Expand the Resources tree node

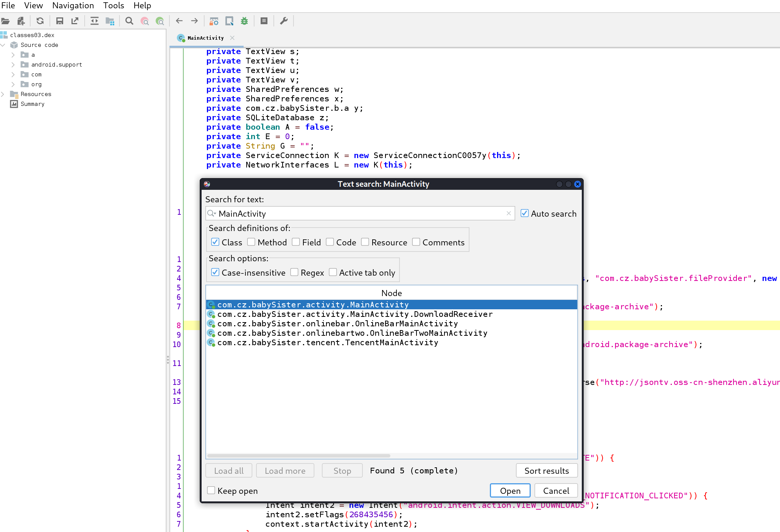click(x=3, y=94)
